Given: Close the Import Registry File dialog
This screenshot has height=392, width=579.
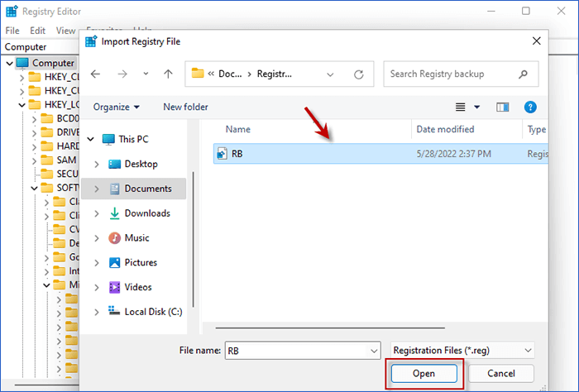Looking at the screenshot, I should [x=537, y=41].
